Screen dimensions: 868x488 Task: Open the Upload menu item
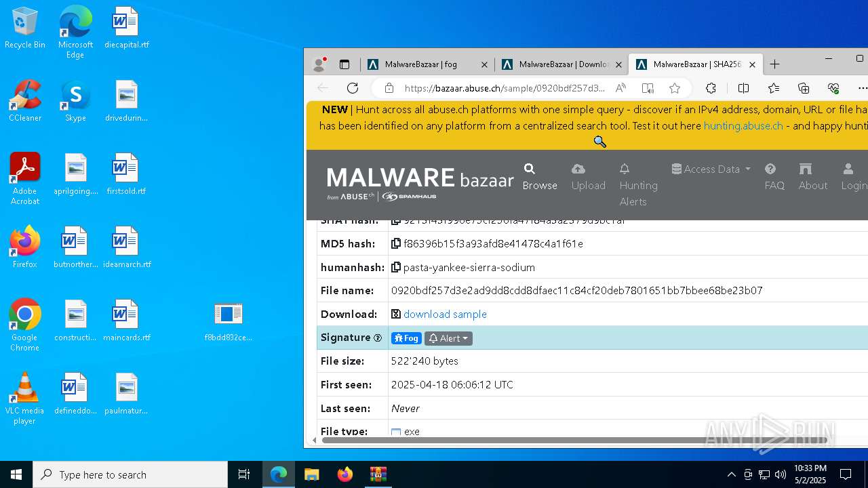588,177
